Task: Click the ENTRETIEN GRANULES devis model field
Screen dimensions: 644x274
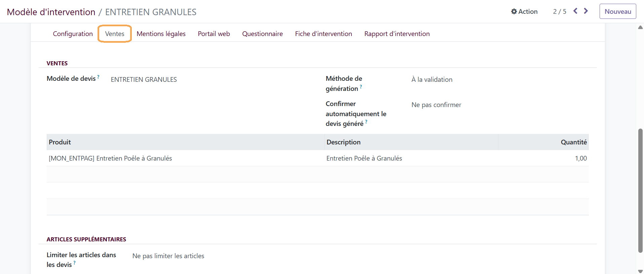Action: [144, 79]
